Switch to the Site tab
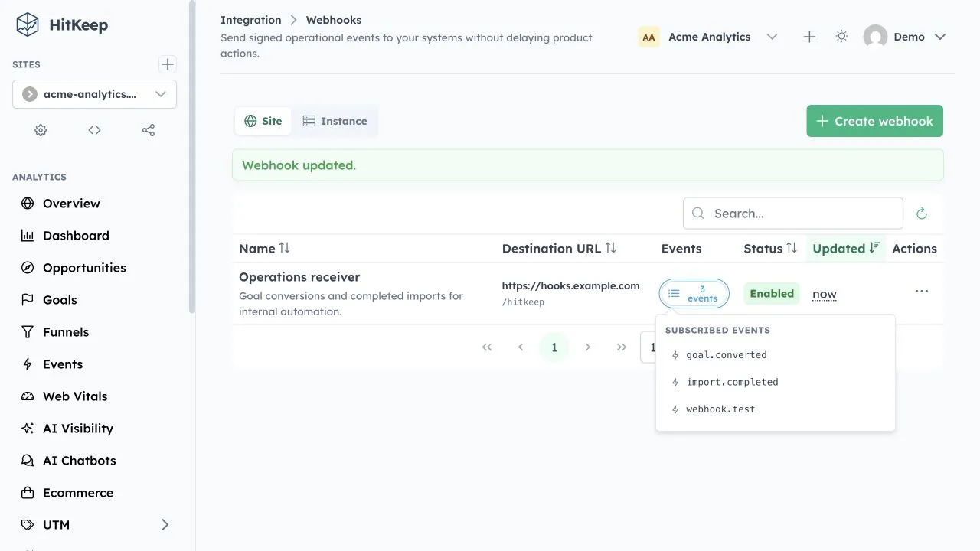Image resolution: width=980 pixels, height=551 pixels. 263,121
